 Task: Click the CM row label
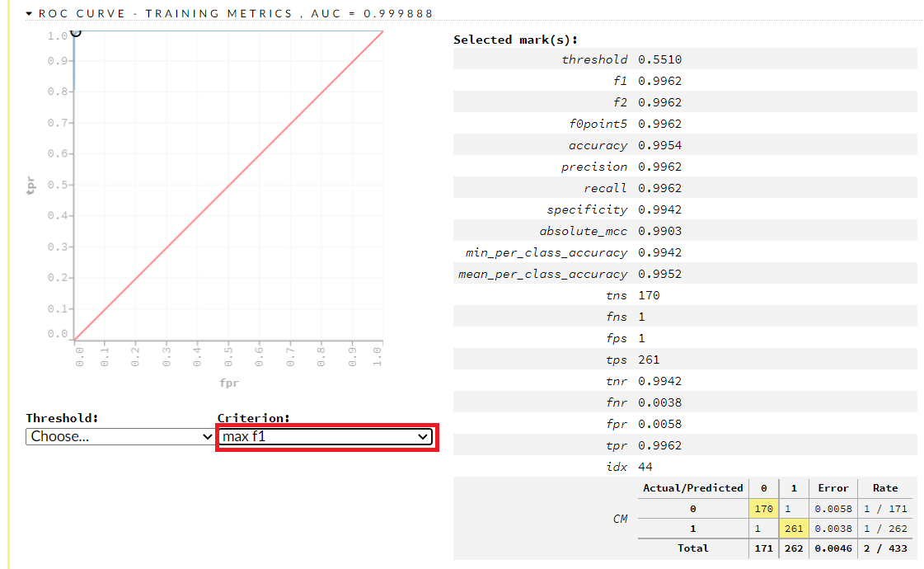pos(620,519)
